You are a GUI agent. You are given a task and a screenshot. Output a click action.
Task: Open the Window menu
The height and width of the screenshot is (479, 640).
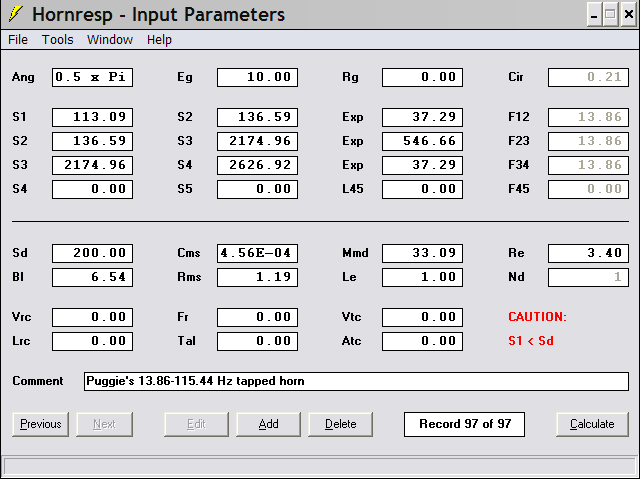click(110, 40)
